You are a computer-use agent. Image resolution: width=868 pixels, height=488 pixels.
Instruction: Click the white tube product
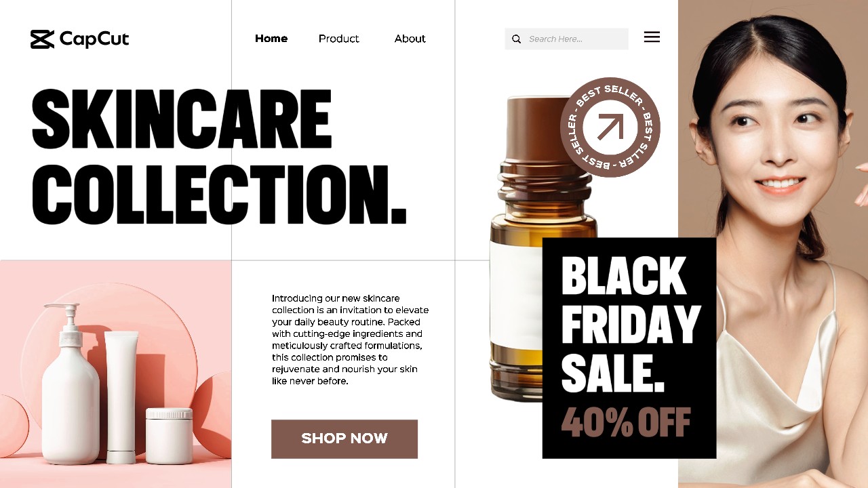point(122,392)
